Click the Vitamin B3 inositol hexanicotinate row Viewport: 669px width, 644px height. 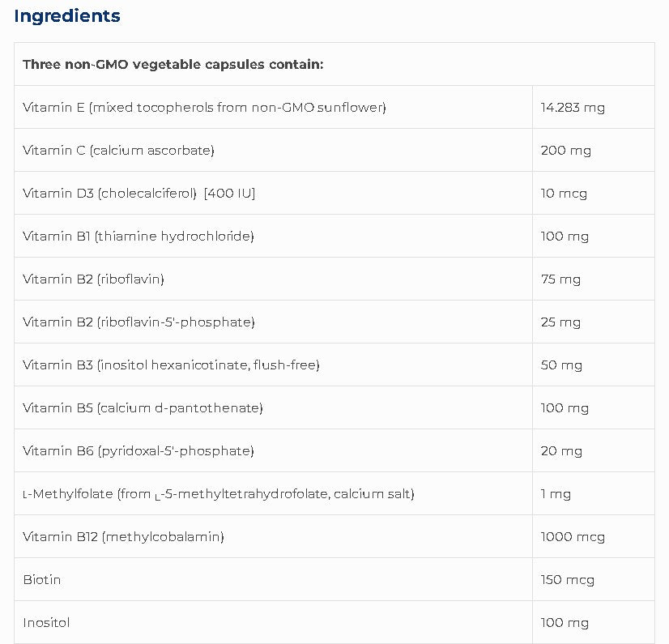[171, 365]
